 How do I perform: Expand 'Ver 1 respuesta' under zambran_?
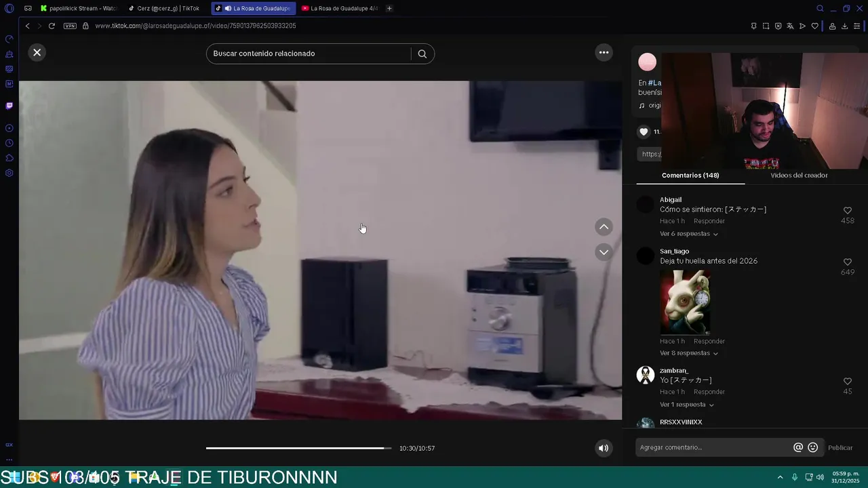pyautogui.click(x=687, y=405)
